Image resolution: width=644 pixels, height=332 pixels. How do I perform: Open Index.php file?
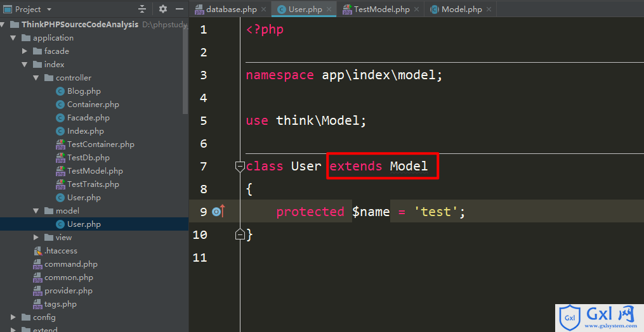click(x=86, y=131)
